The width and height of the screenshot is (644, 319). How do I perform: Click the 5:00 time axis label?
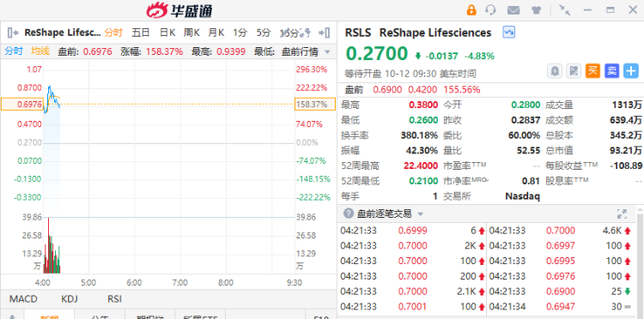pos(88,282)
